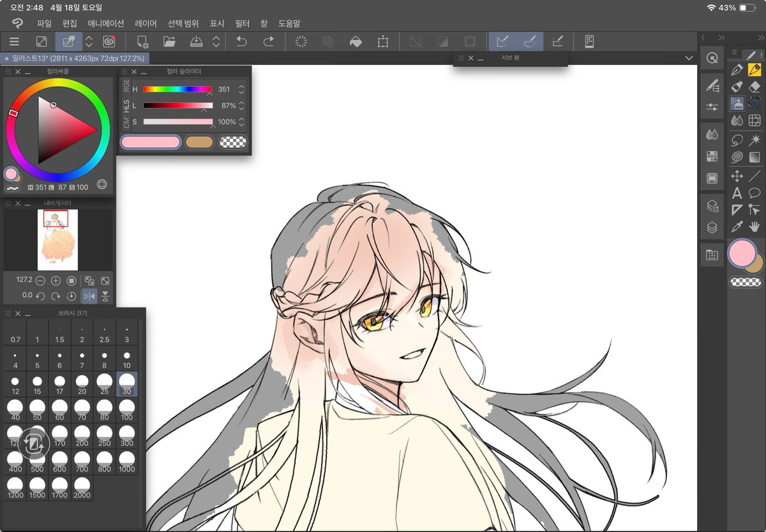Image resolution: width=766 pixels, height=532 pixels.
Task: Toggle flip horizontal in the Navigator
Action: click(x=89, y=296)
